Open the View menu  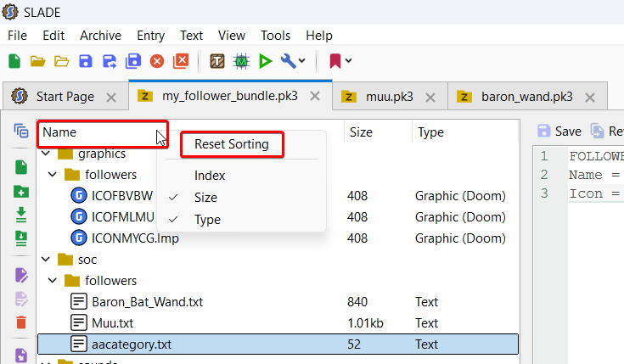[x=232, y=36]
